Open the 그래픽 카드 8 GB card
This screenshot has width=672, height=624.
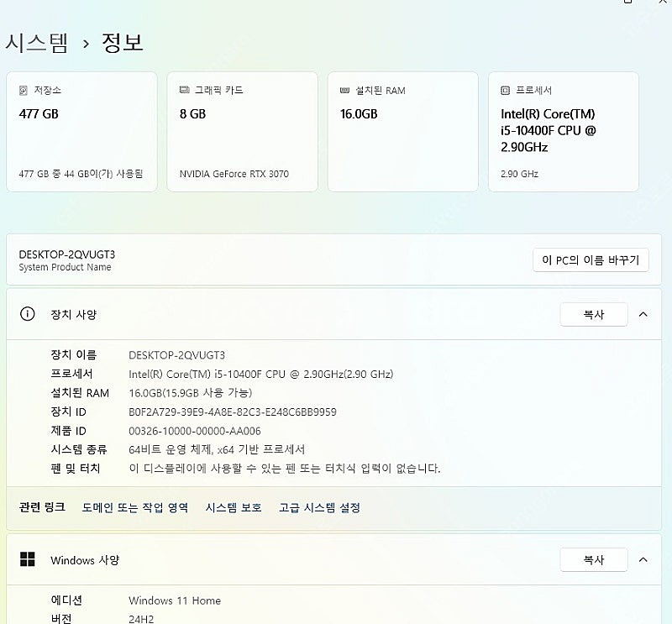pos(243,132)
